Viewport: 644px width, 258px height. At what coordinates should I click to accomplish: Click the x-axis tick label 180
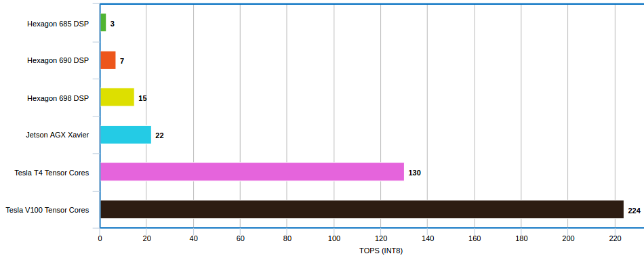point(521,238)
